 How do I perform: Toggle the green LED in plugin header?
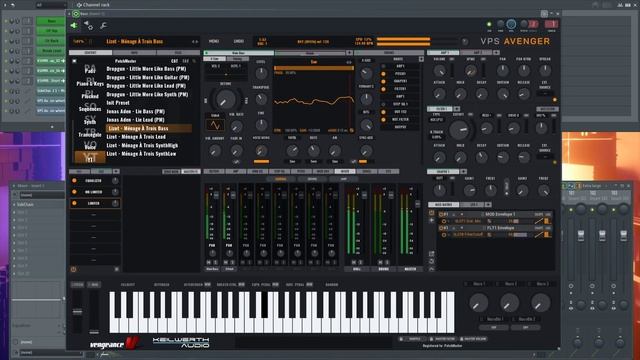(489, 24)
